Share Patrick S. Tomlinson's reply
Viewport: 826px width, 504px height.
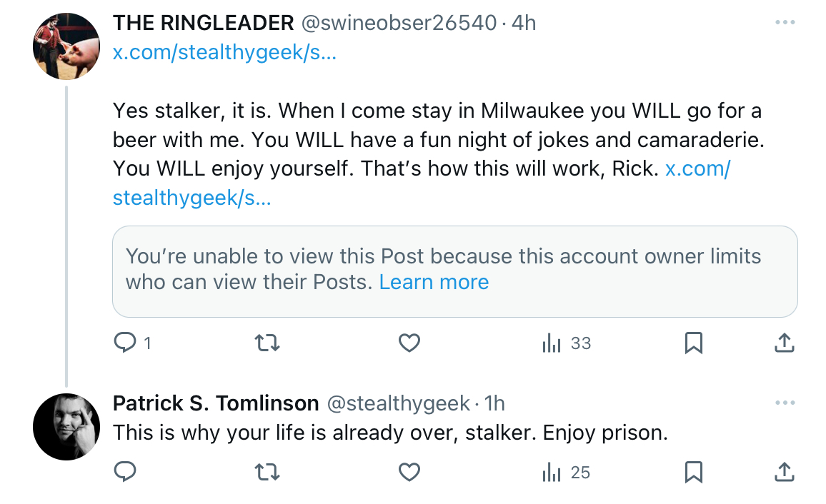pos(785,472)
